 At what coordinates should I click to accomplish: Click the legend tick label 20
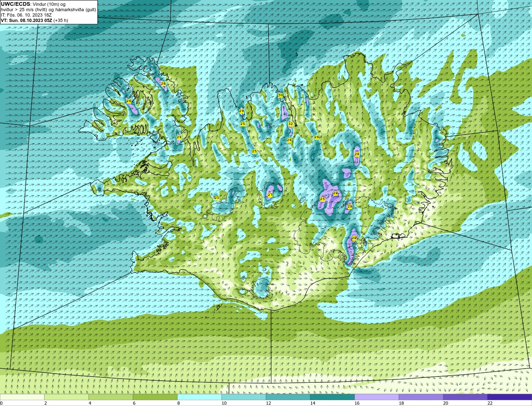[446, 403]
